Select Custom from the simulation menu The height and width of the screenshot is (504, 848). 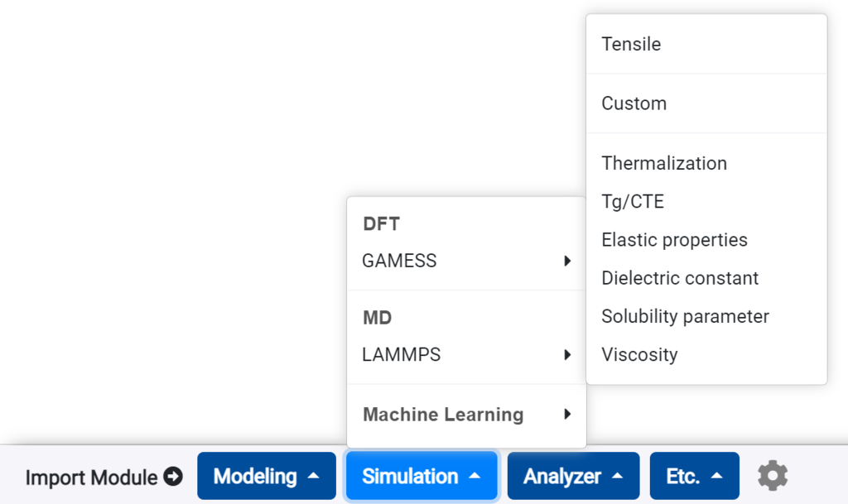point(634,103)
